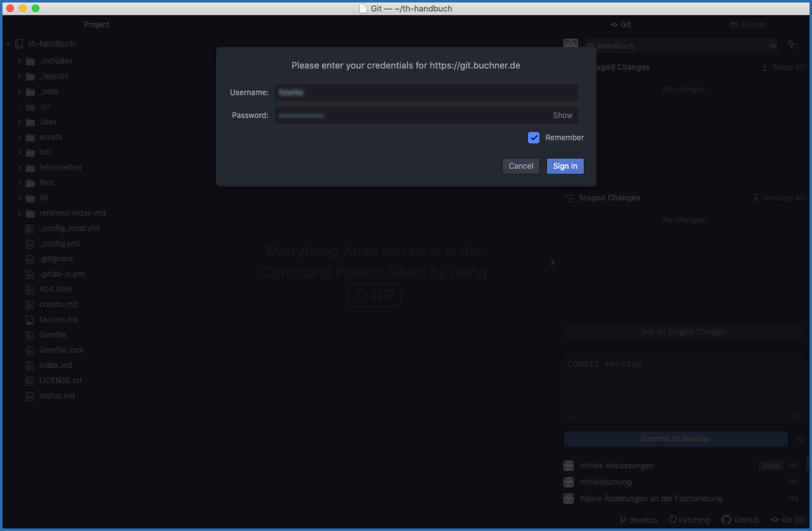This screenshot has width=812, height=531.
Task: Click the add co-author icon in commit box
Action: (570, 417)
